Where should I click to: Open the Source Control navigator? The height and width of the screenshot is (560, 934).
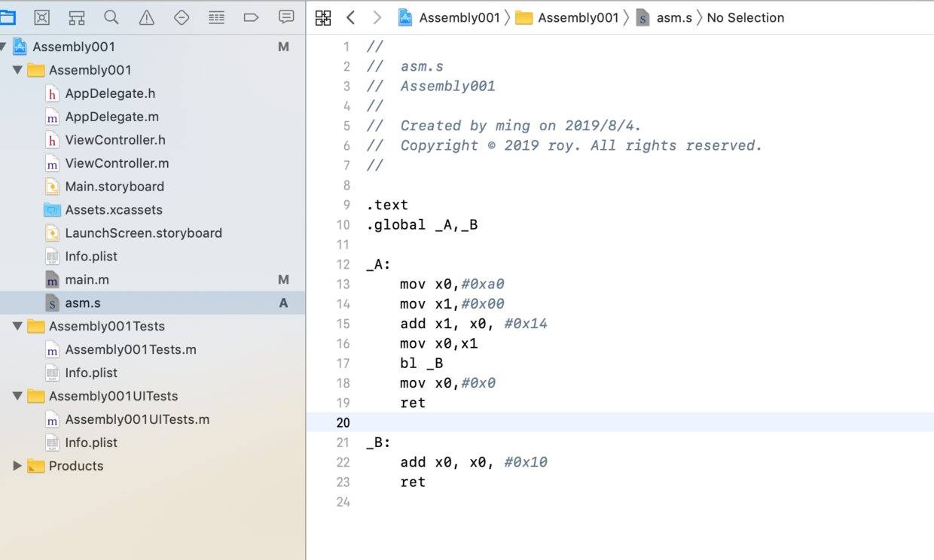click(x=42, y=17)
